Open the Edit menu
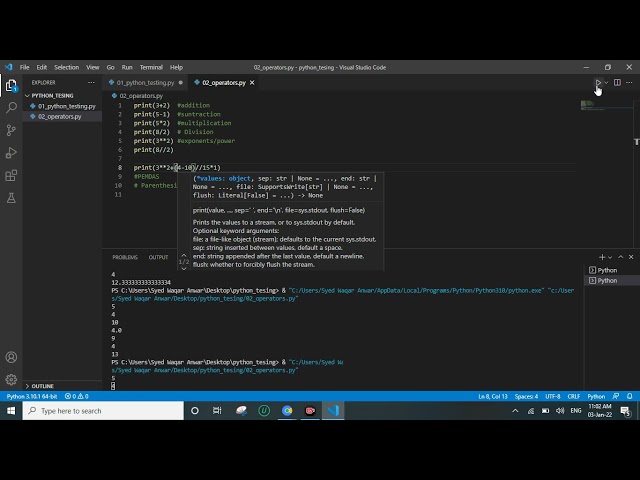640x480 pixels. pos(42,67)
